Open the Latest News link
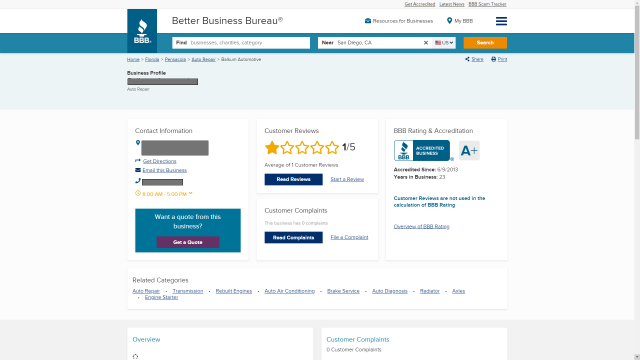 click(452, 4)
